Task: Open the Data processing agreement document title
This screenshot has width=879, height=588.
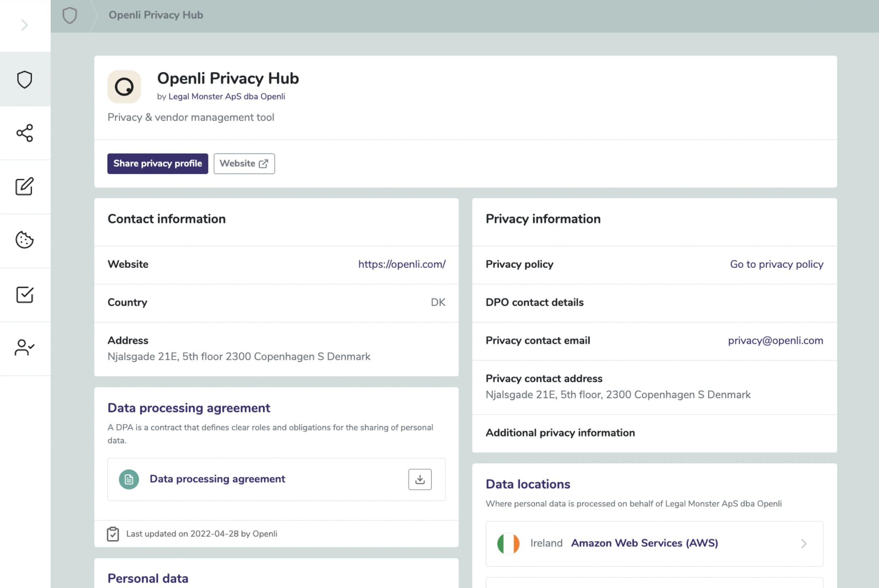Action: [x=217, y=479]
